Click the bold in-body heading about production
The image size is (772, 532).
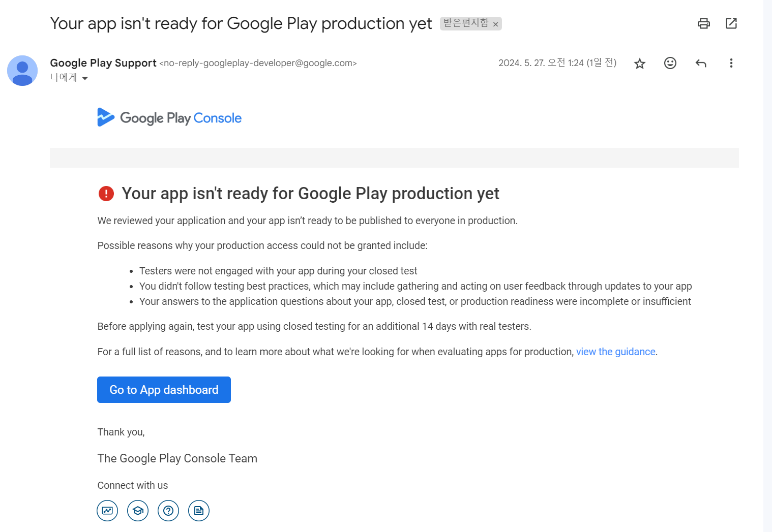pos(310,194)
